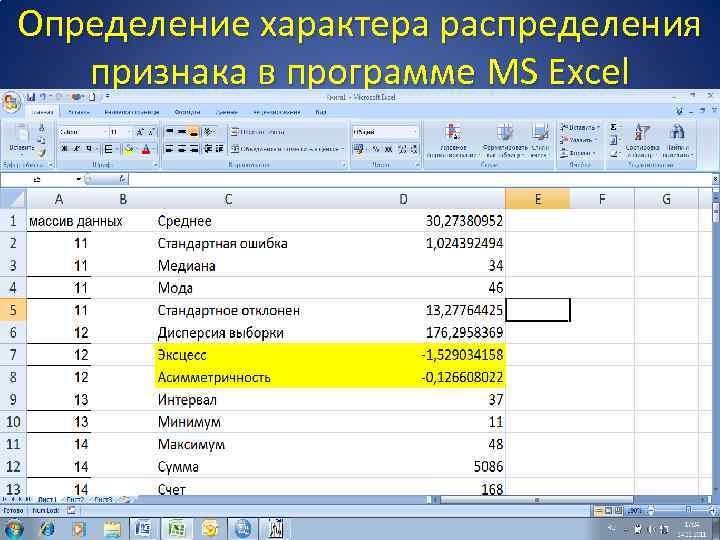Click the insert function fx button
This screenshot has width=720, height=540.
123,179
